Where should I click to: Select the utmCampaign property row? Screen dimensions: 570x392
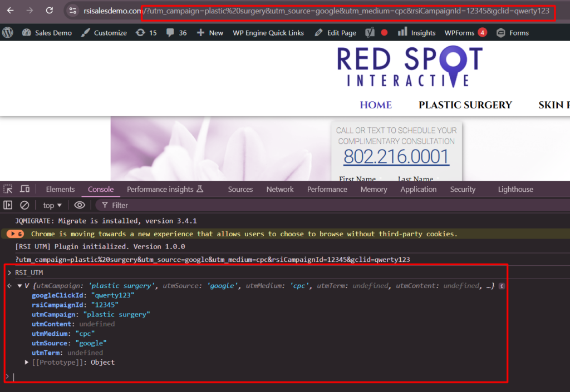pyautogui.click(x=91, y=314)
